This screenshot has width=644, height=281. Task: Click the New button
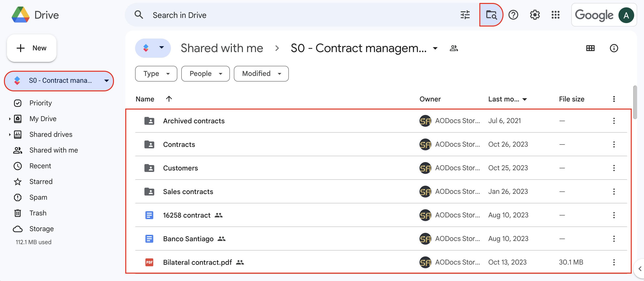31,48
